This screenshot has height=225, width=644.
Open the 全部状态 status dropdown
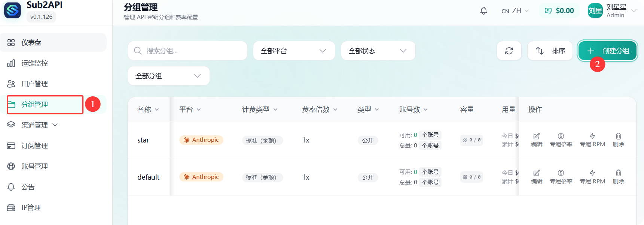point(378,51)
